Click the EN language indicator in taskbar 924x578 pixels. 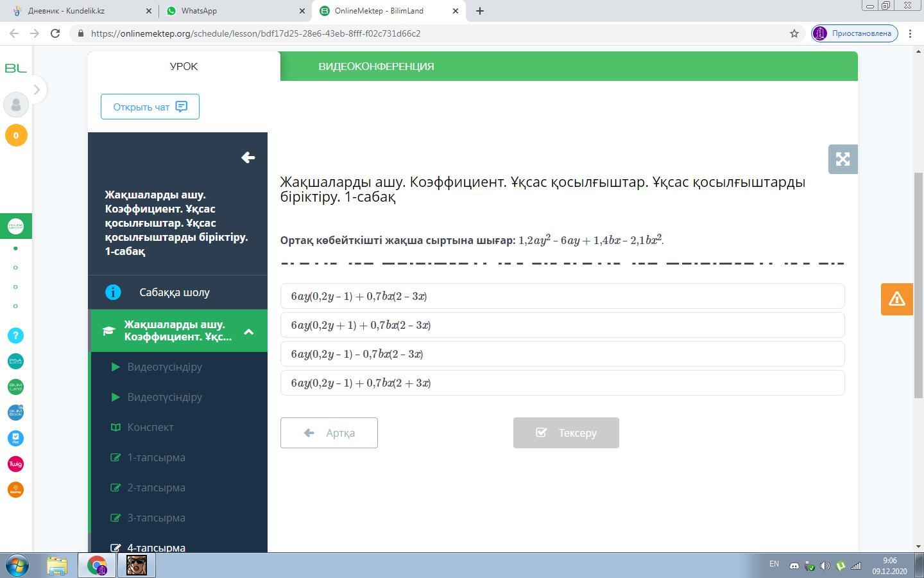774,564
